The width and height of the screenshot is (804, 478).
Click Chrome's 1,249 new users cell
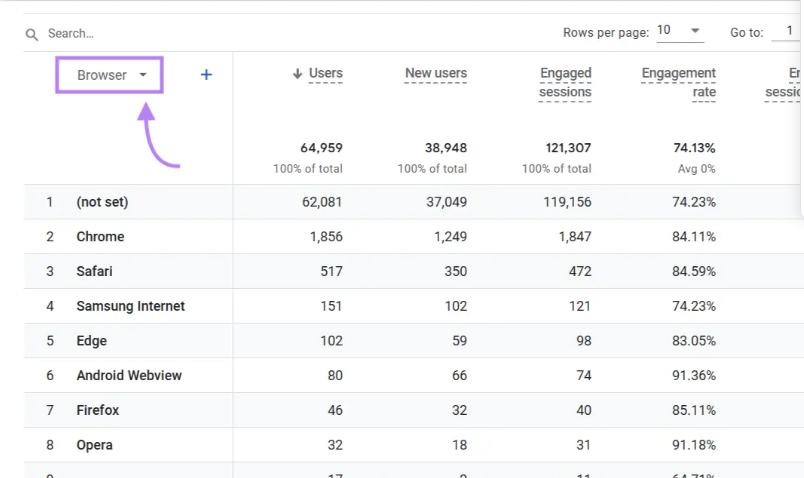[x=451, y=236]
